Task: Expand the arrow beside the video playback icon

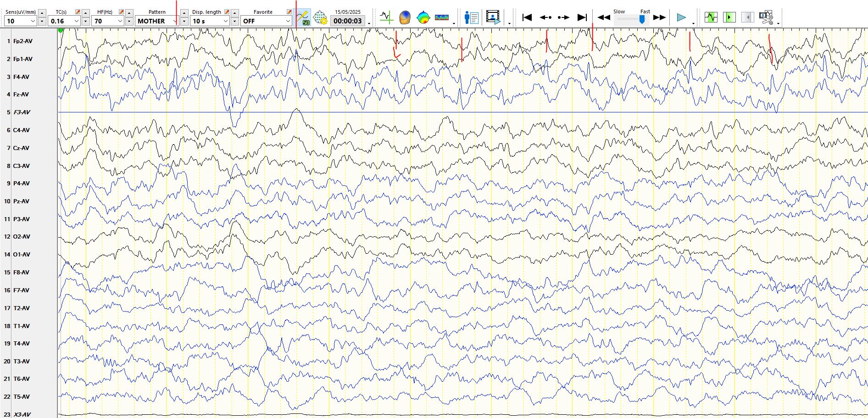Action: [x=509, y=23]
